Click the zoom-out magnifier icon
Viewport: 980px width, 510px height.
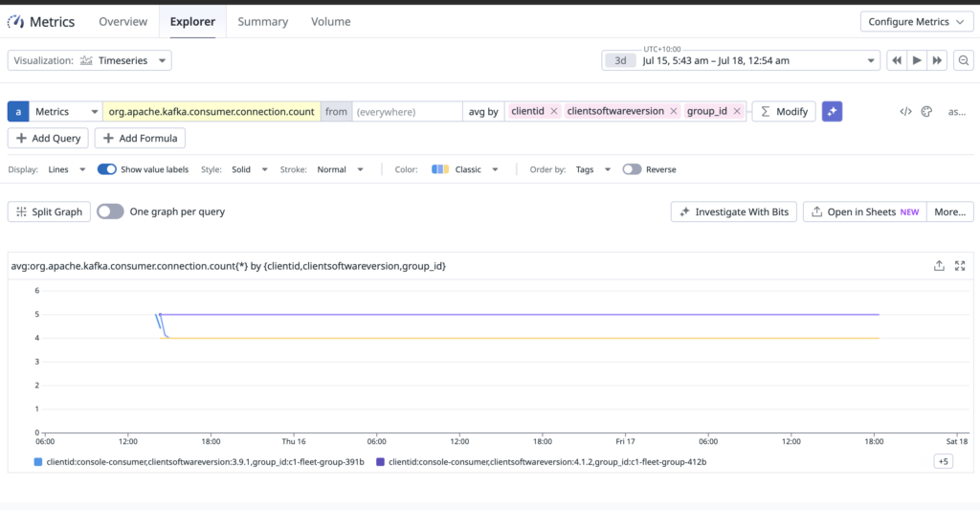tap(964, 60)
